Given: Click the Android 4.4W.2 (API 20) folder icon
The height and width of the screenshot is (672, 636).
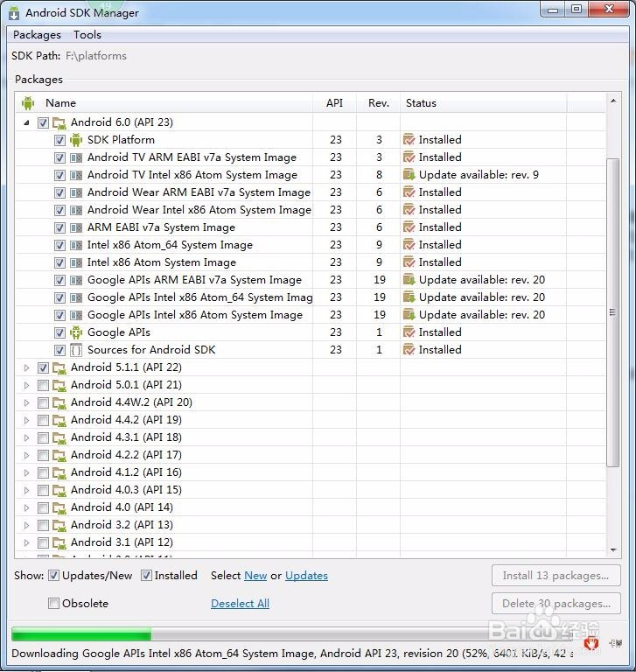Looking at the screenshot, I should (59, 402).
